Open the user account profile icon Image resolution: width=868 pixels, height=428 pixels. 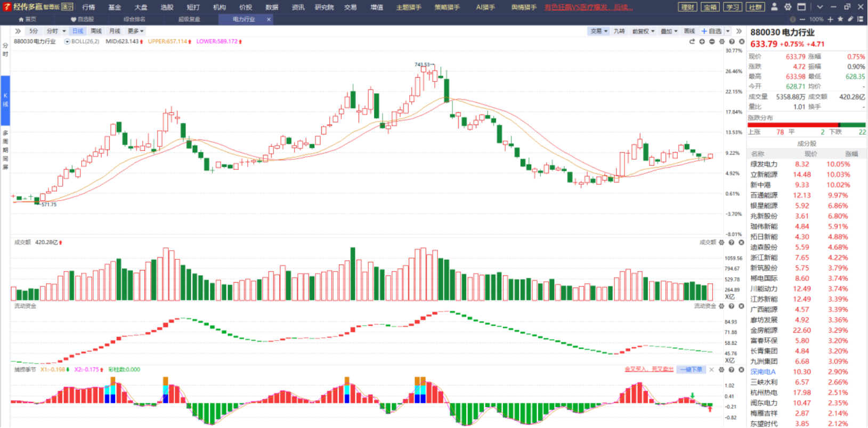(774, 7)
